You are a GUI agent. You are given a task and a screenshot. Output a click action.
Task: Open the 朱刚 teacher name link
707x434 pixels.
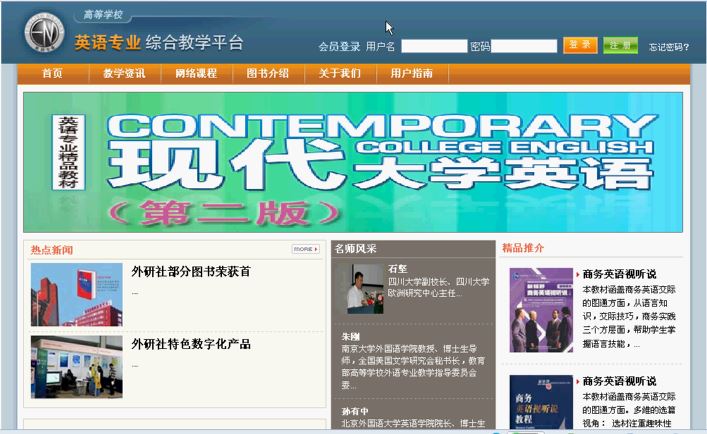click(x=351, y=337)
